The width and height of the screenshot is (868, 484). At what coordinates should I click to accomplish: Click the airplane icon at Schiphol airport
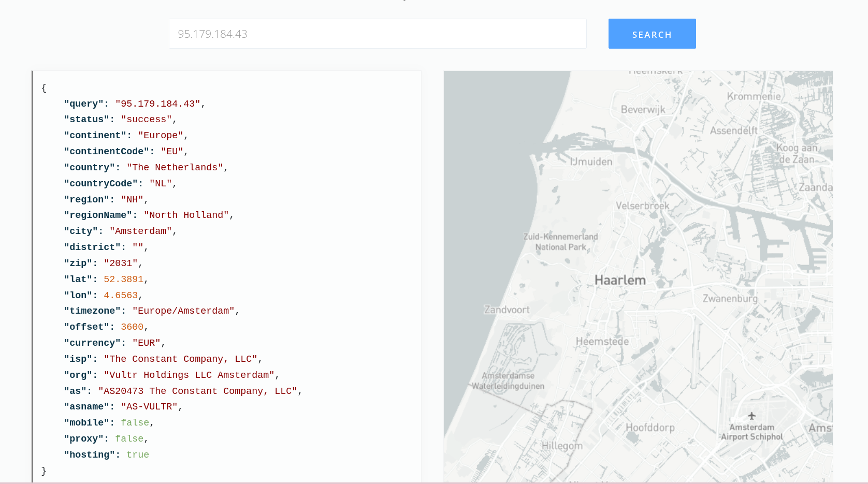click(751, 416)
